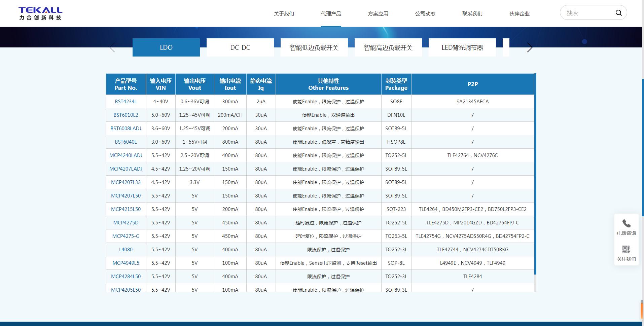Click the search magnifier icon
This screenshot has height=326, width=644.
(618, 13)
